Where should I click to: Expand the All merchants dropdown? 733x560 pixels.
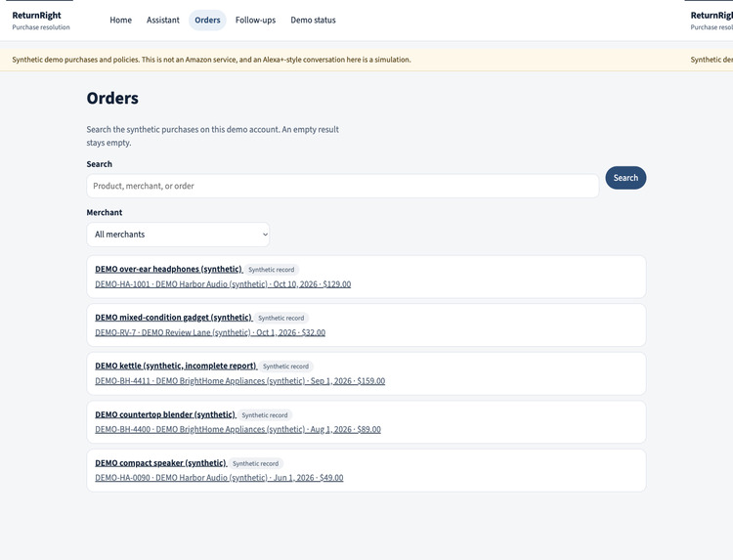(178, 235)
